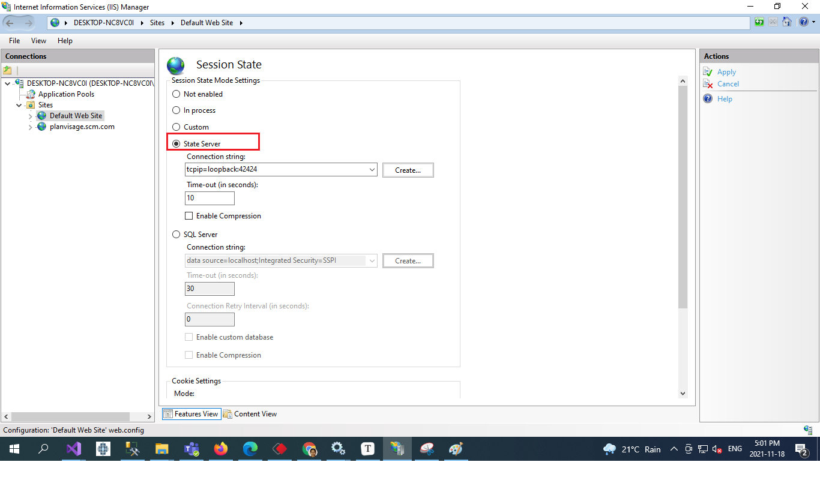Click the scroll-down arrow of Session State pane
The height and width of the screenshot is (504, 820).
pyautogui.click(x=683, y=393)
